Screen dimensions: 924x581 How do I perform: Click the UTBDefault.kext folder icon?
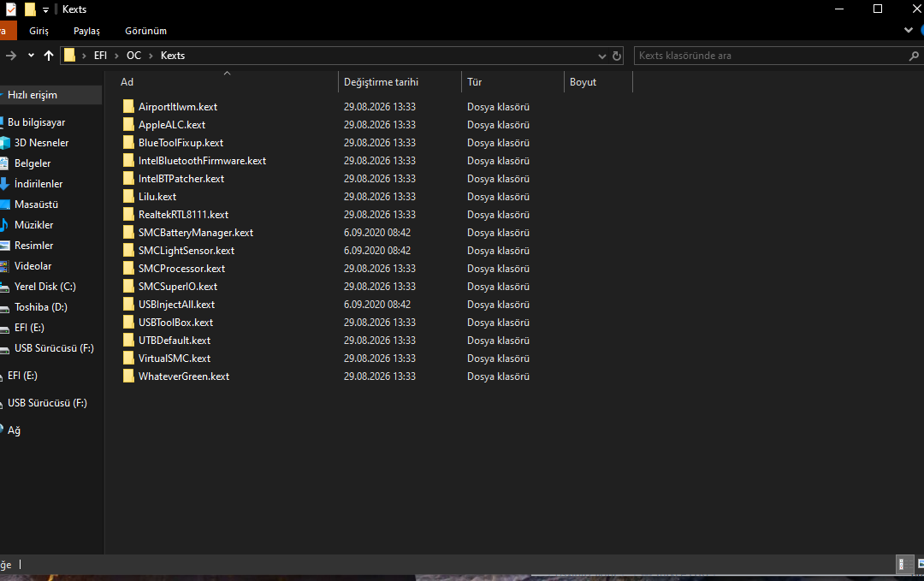128,340
